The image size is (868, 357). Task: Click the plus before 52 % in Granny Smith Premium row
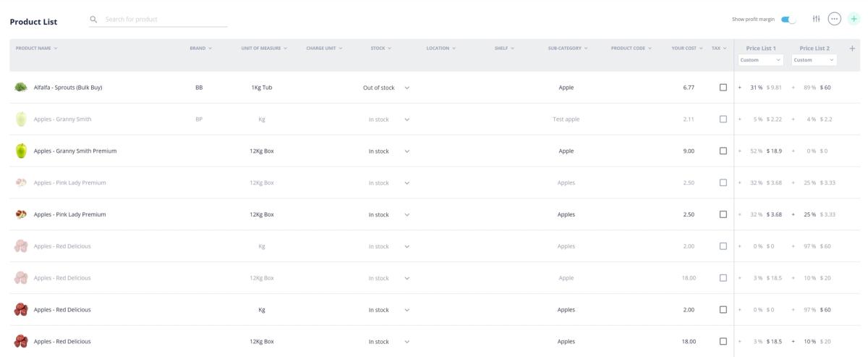(740, 151)
